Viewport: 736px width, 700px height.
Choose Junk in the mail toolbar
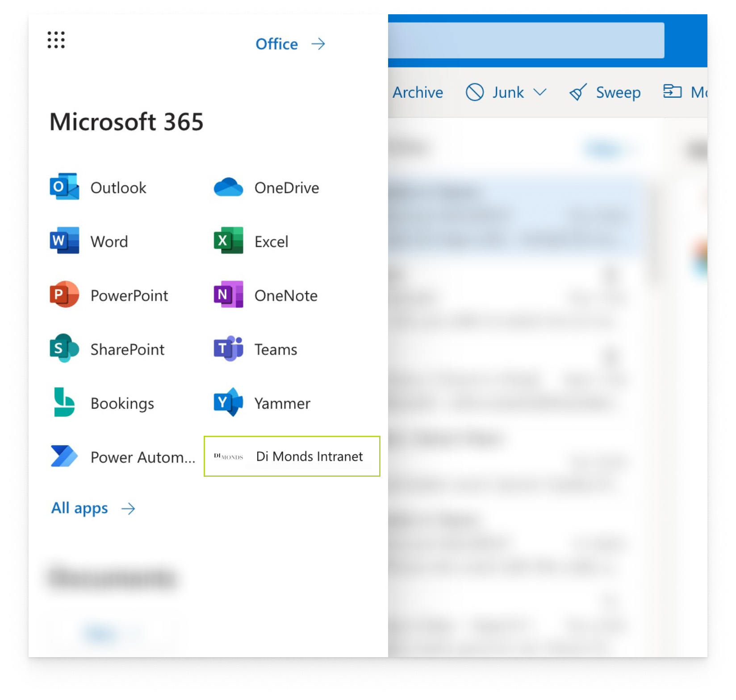tap(508, 92)
